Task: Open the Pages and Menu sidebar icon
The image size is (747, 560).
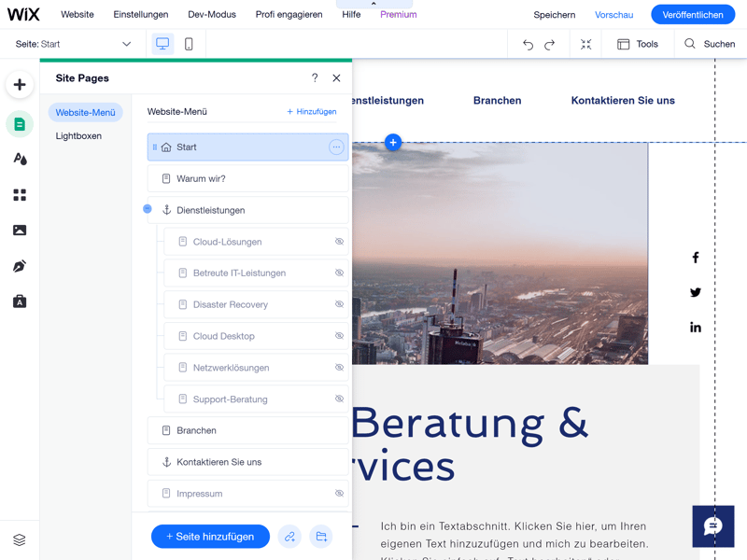Action: 20,124
